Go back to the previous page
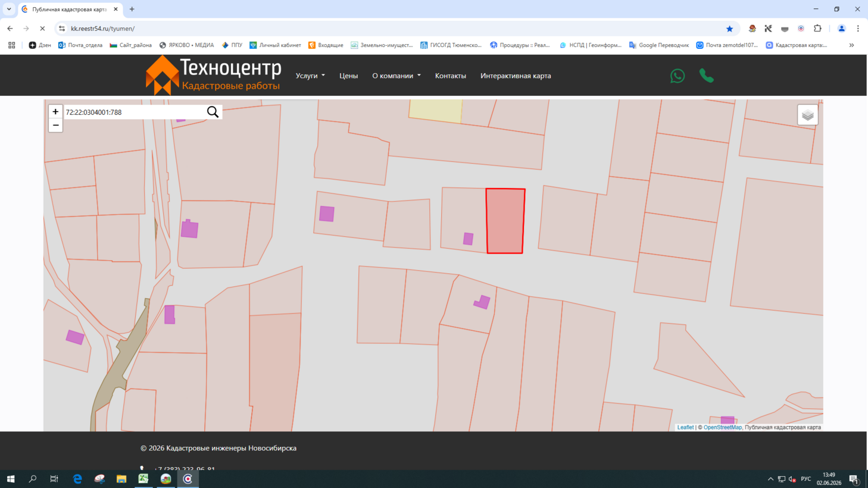The height and width of the screenshot is (488, 868). 10,29
